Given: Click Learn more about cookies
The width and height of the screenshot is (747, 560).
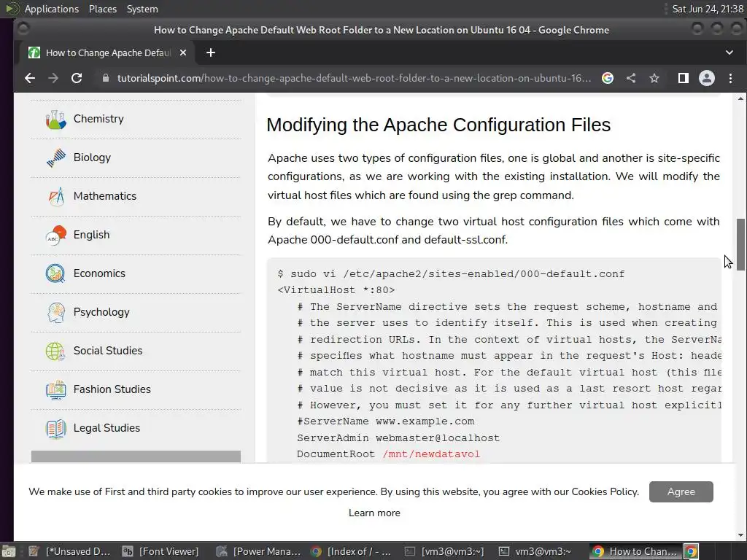Looking at the screenshot, I should (x=374, y=513).
